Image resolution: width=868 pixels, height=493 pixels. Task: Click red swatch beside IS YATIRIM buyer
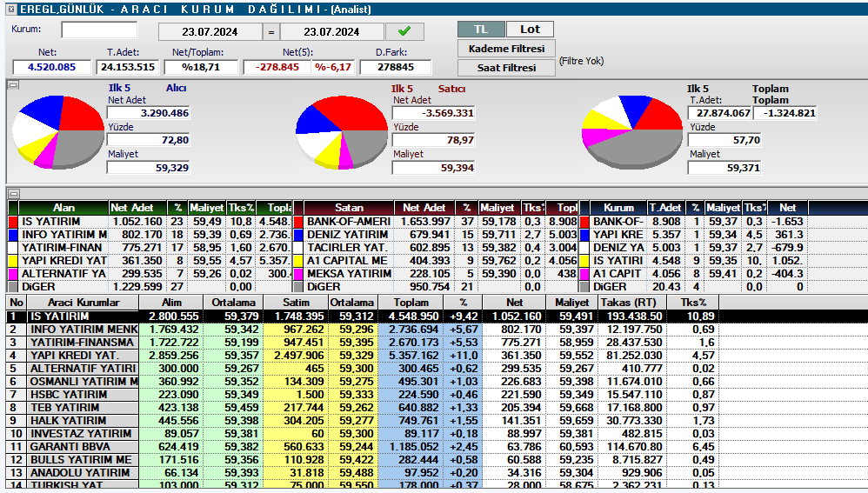coord(13,222)
